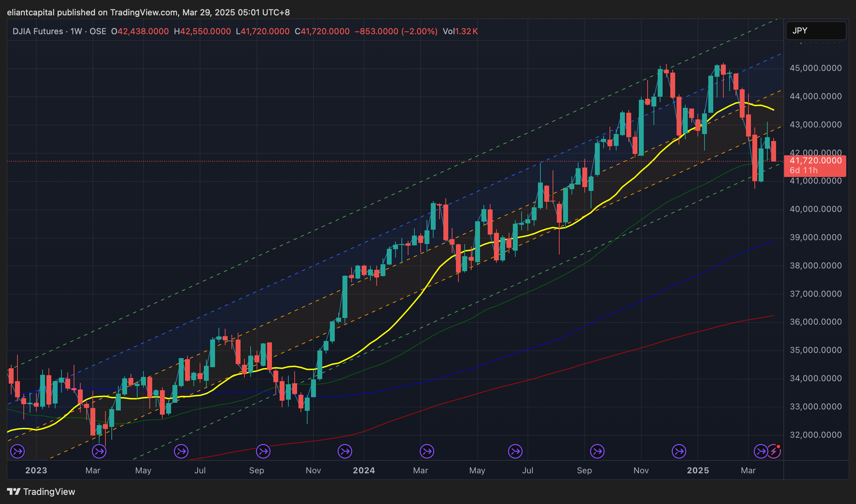Click the contract rollover icon near Mar 2023
Image resolution: width=856 pixels, height=504 pixels.
pyautogui.click(x=99, y=451)
